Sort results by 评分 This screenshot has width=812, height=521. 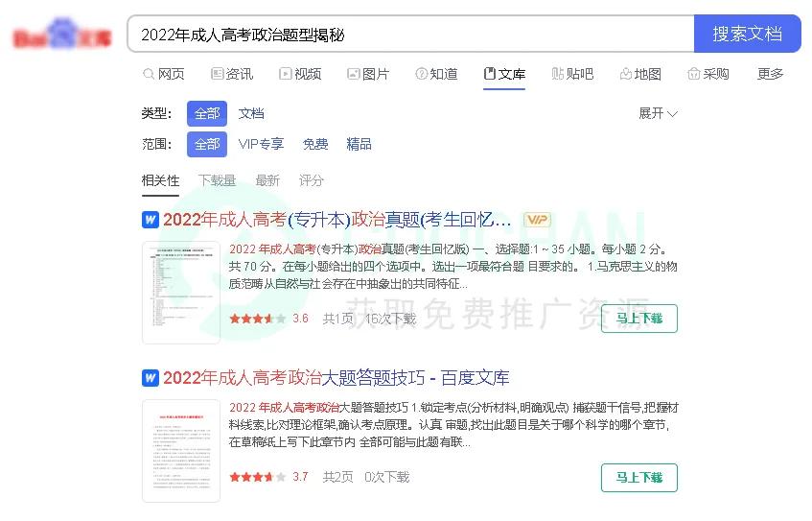(x=312, y=181)
